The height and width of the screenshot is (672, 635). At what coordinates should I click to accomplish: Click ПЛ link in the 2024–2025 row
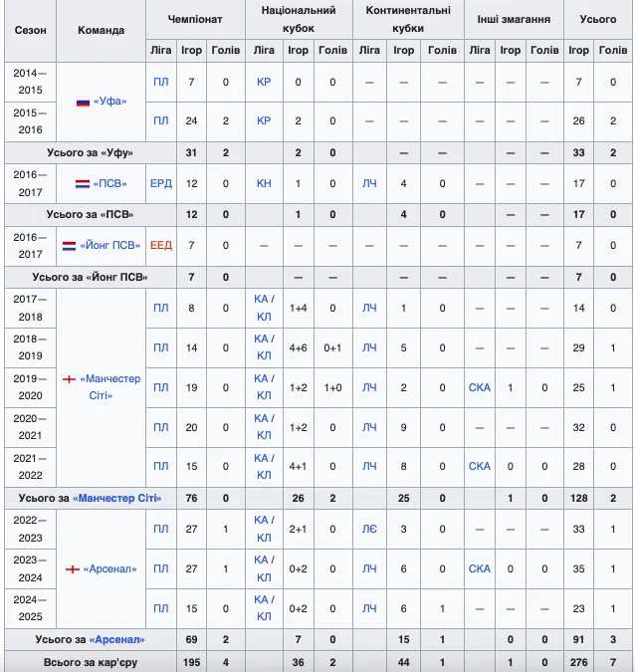(x=160, y=608)
